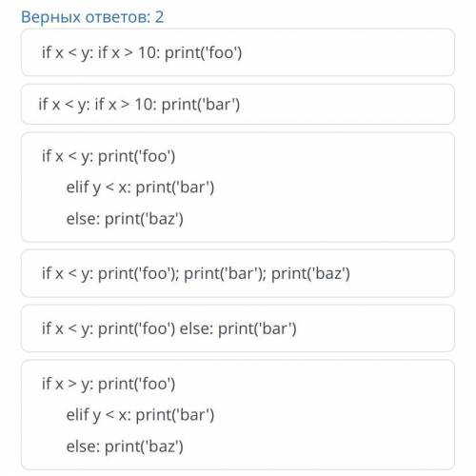Click the print('bar') call in the semicolon option
This screenshot has height=476, width=476.
(x=223, y=273)
